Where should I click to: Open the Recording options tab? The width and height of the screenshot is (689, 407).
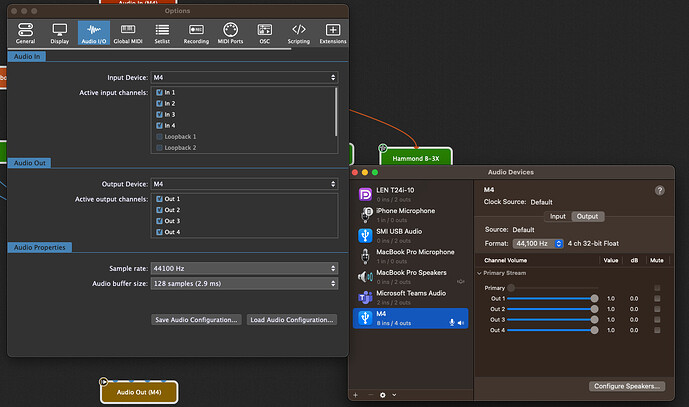196,33
